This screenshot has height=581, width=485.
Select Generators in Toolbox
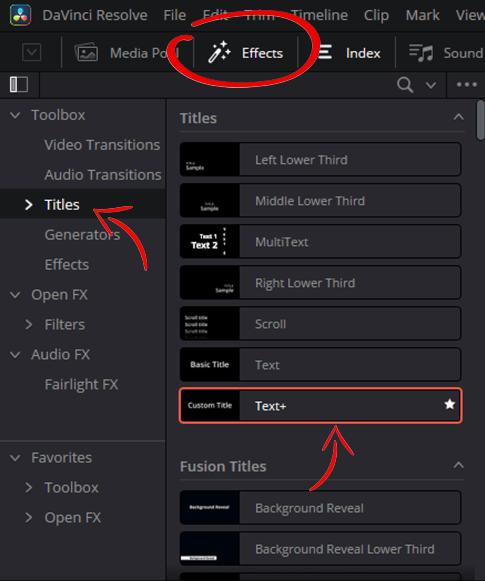point(82,235)
